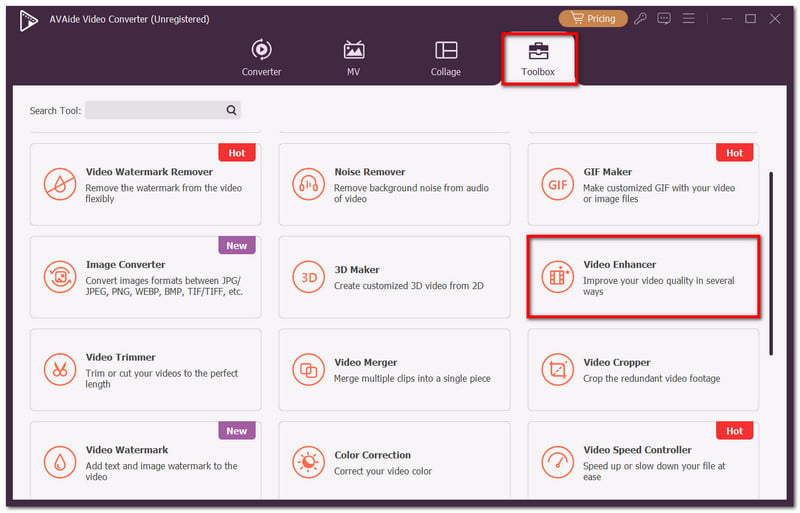Click the Noise Remover headphone icon
The width and height of the screenshot is (800, 513).
pos(308,184)
